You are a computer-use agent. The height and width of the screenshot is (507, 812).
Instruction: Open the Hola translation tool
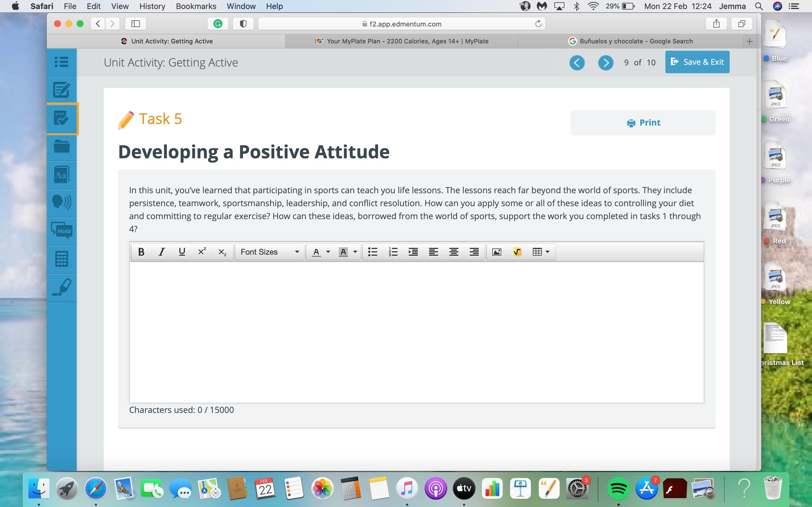pos(62,231)
